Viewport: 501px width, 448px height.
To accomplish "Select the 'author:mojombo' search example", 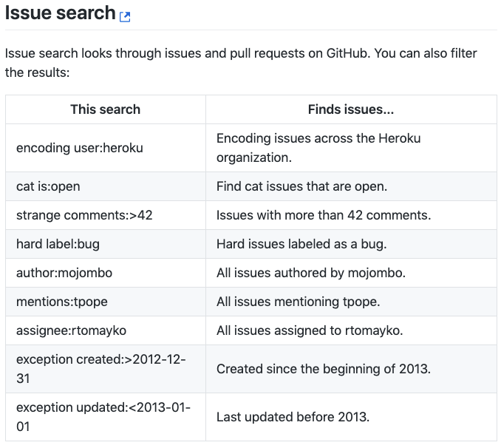I will coord(64,273).
